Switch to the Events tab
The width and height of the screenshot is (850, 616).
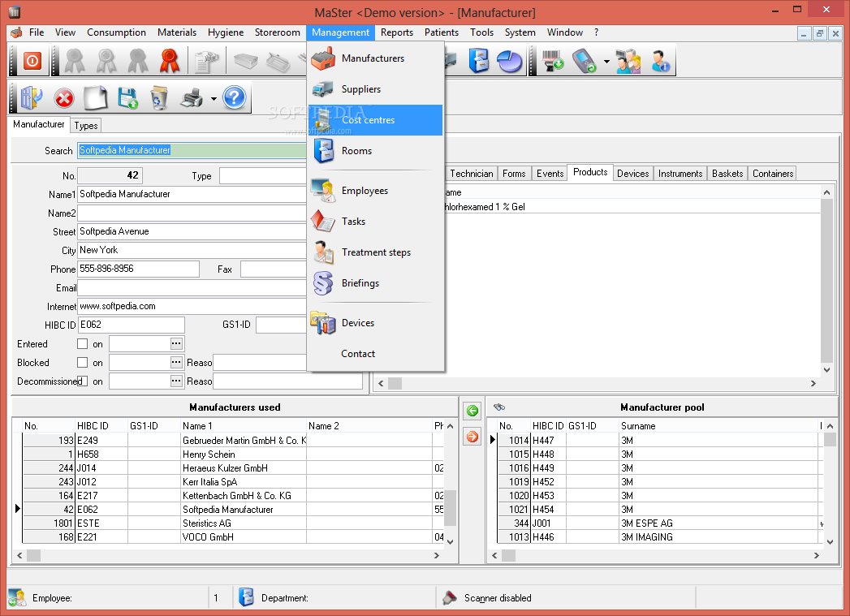[550, 174]
